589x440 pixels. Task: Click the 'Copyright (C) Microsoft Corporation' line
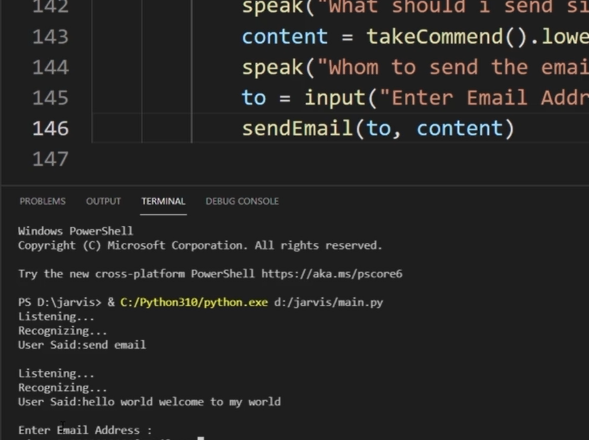point(200,245)
